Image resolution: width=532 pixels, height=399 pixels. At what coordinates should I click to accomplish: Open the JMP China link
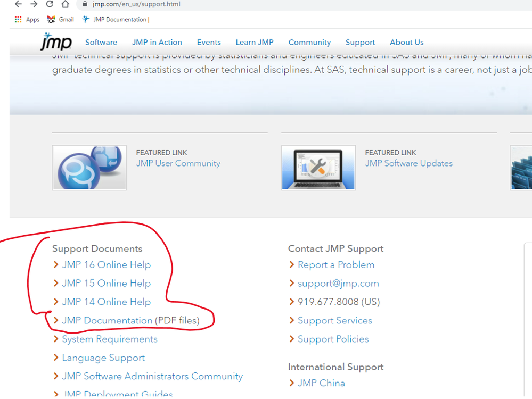(321, 383)
